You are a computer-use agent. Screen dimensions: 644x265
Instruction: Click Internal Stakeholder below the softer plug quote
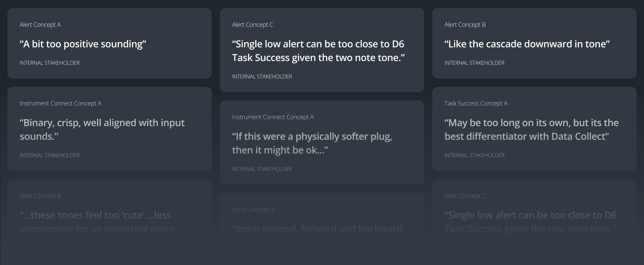click(x=262, y=169)
